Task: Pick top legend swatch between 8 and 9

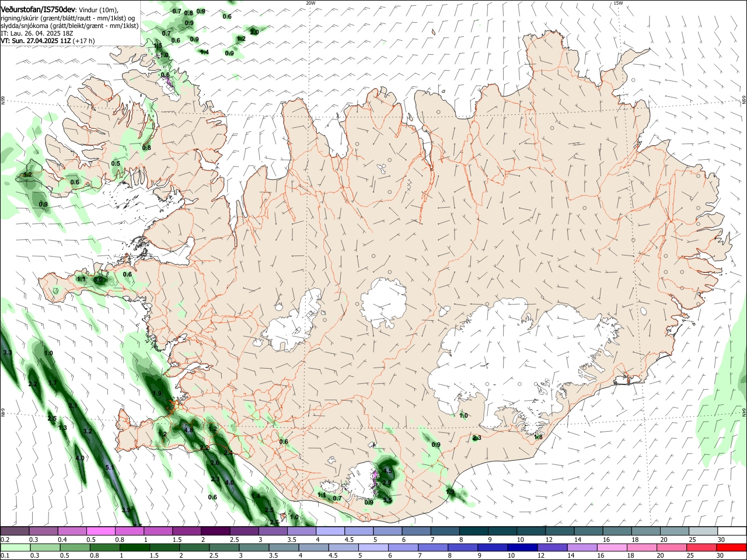Action: 474,531
